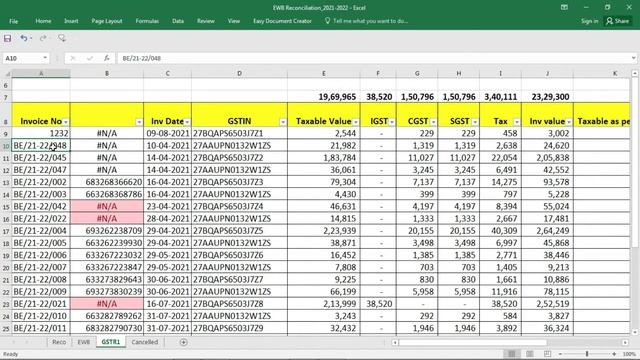Select date cell 09-08-2021
Image resolution: width=640 pixels, height=360 pixels.
(x=167, y=133)
